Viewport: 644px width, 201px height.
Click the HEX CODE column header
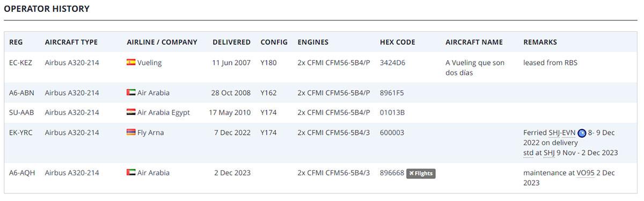(x=397, y=42)
